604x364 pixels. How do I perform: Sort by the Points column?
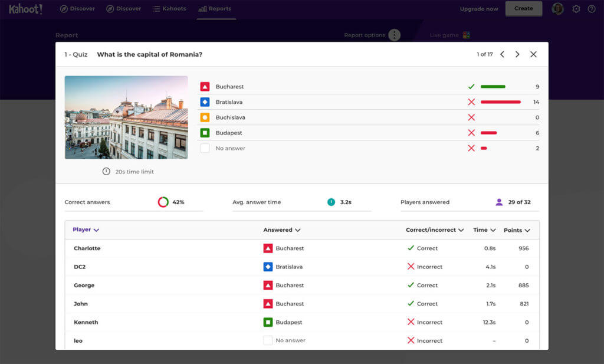[517, 230]
